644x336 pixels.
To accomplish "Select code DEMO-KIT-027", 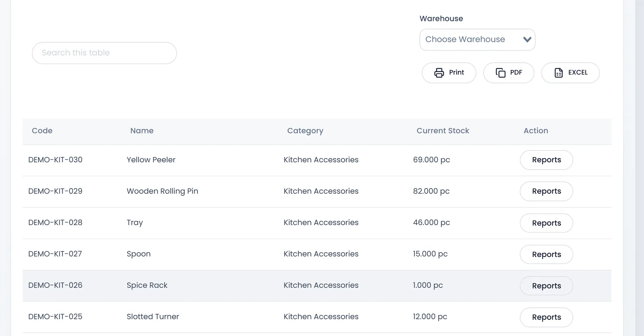I will tap(55, 254).
